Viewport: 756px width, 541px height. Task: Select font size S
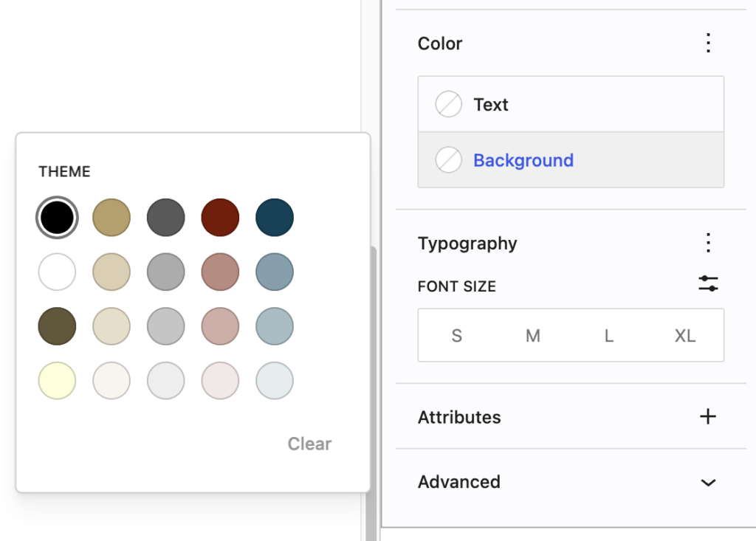click(456, 336)
